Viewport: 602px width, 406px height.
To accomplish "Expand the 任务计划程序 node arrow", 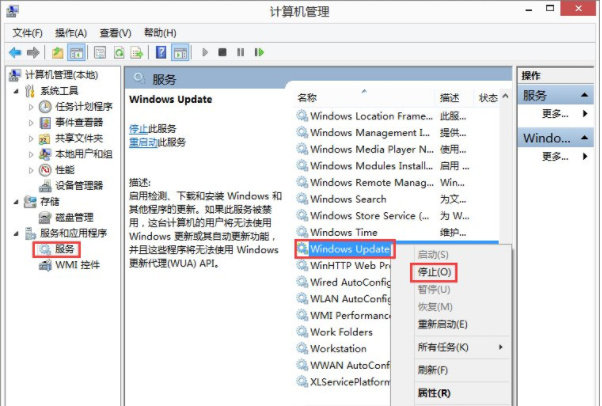I will [31, 107].
